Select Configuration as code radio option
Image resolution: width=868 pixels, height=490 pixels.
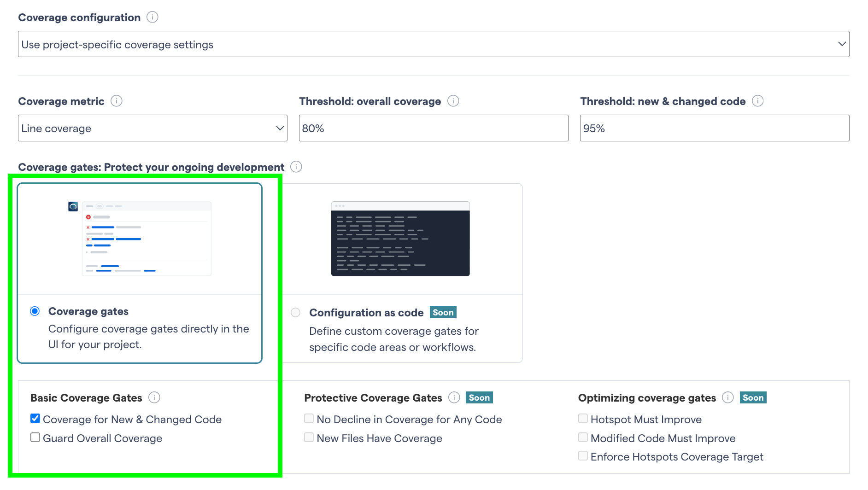tap(296, 313)
